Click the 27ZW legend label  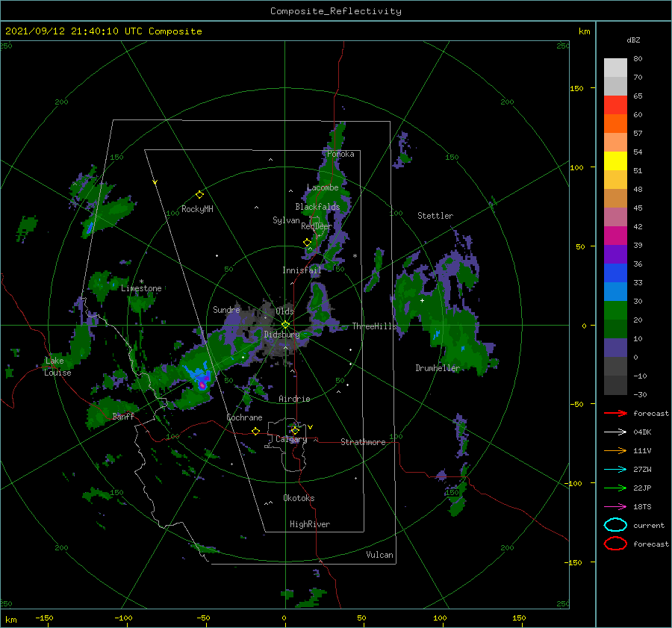click(642, 470)
